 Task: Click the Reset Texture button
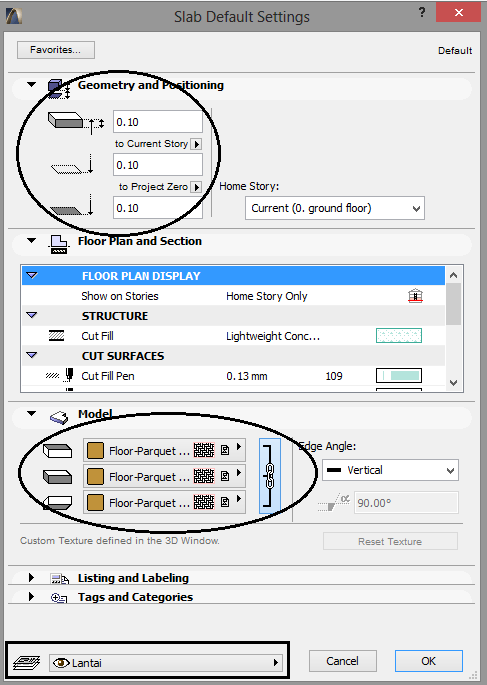390,541
